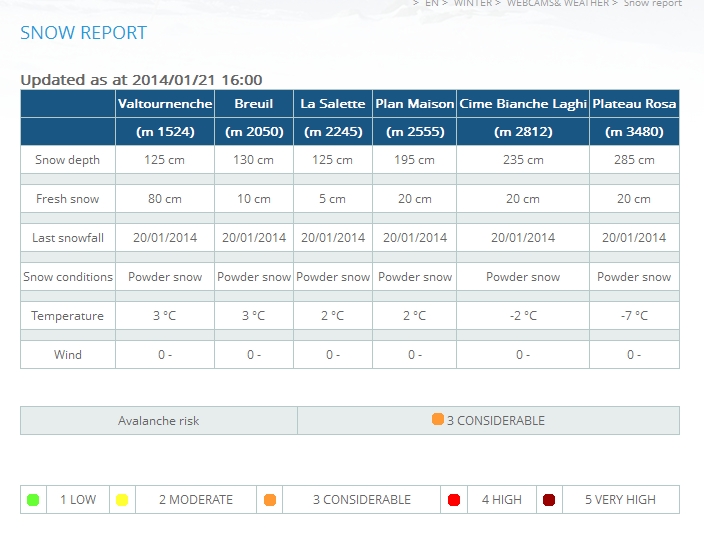Click the 2 °C temperature for La Salette
704x550 pixels.
coord(333,316)
